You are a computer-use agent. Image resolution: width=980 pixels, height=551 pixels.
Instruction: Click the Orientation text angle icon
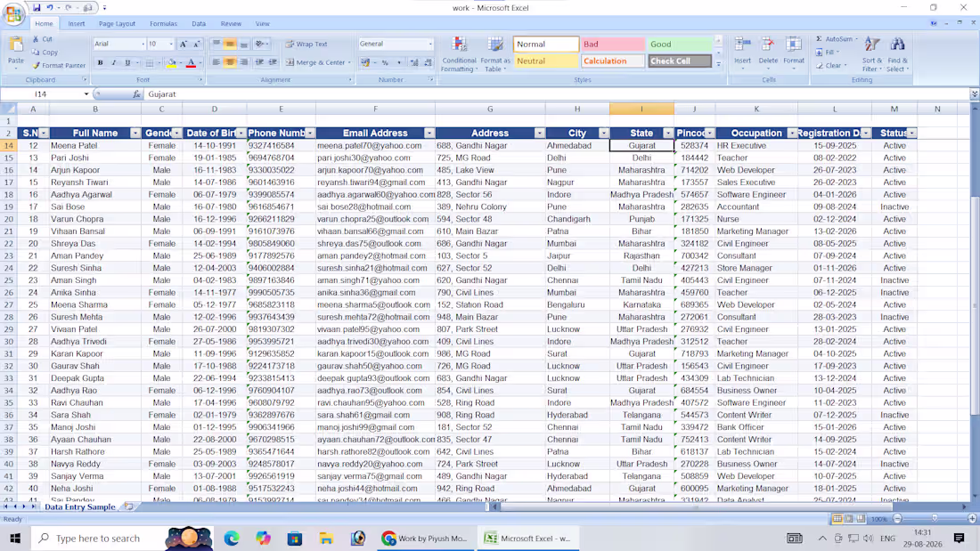click(x=259, y=45)
